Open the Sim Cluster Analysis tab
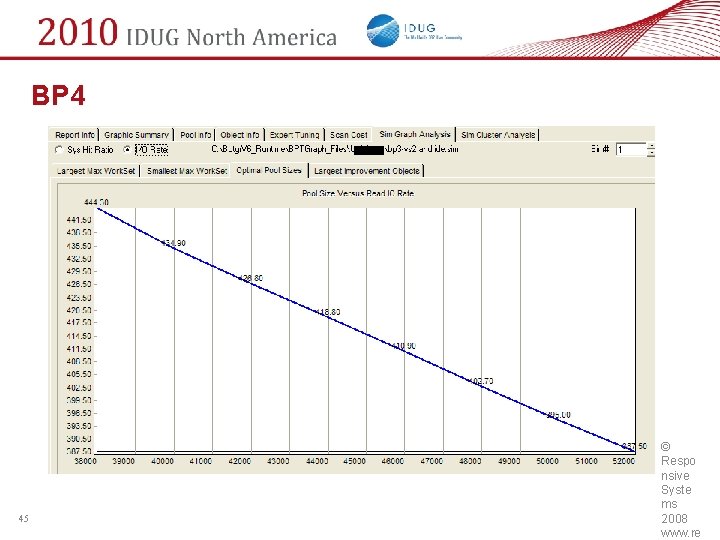 (x=498, y=135)
